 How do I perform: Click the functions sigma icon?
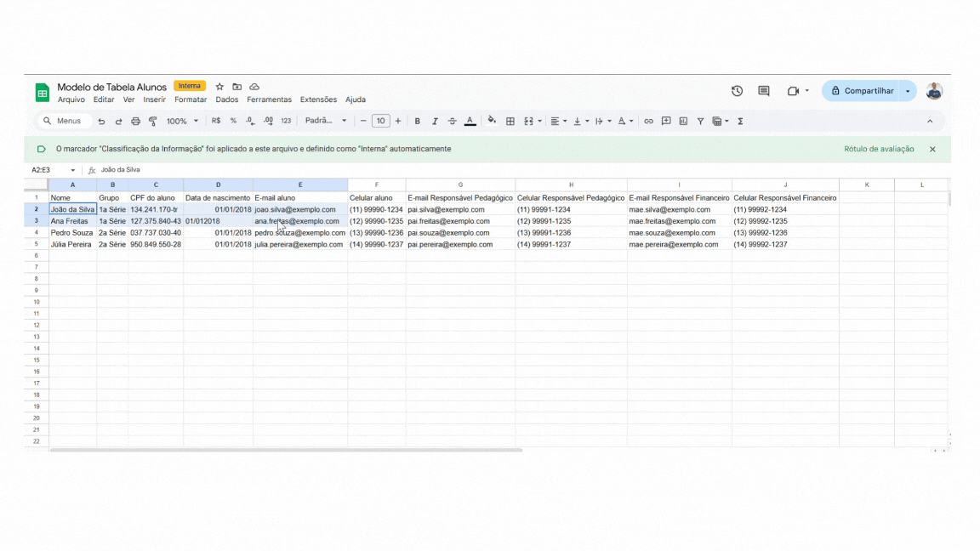tap(740, 122)
